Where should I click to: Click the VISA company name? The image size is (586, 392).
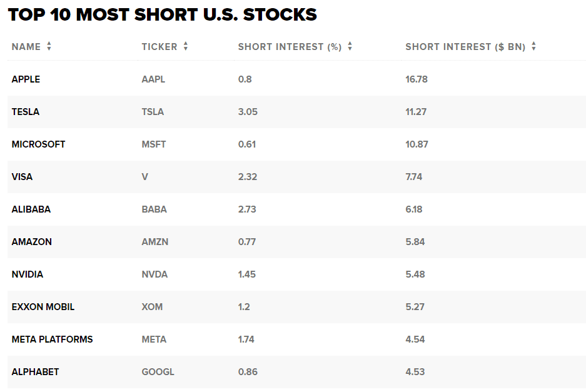[x=22, y=177]
